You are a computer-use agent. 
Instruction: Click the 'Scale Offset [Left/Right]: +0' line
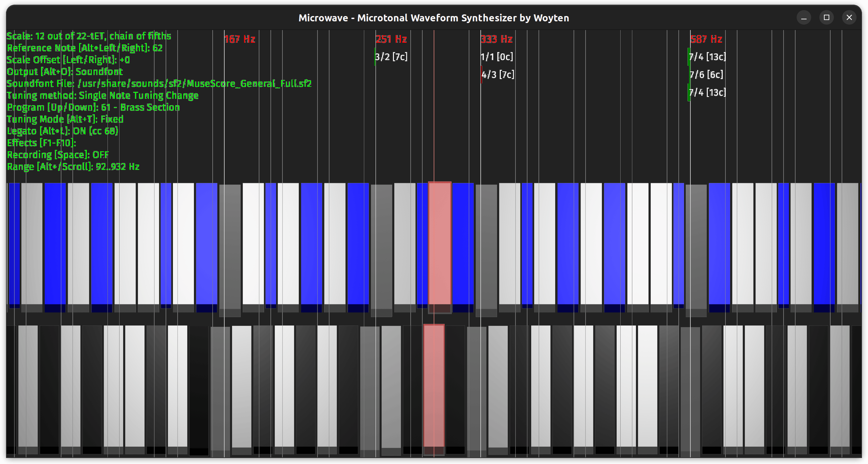(68, 60)
